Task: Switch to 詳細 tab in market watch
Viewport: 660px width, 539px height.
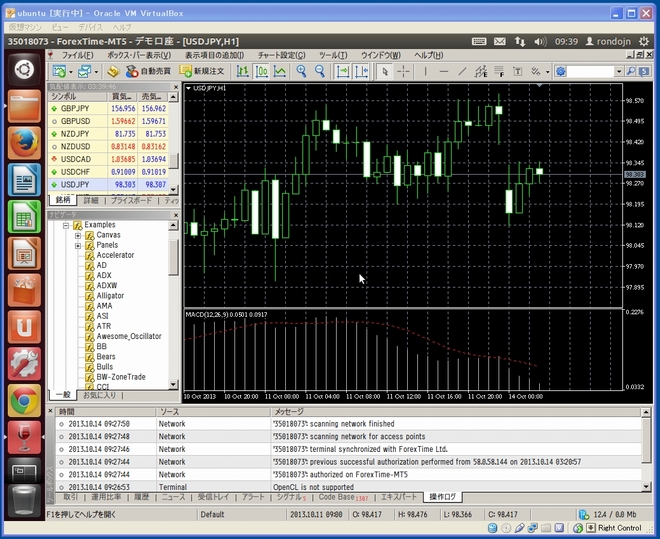Action: click(x=90, y=200)
